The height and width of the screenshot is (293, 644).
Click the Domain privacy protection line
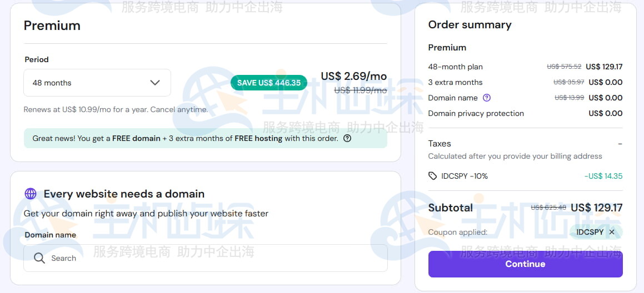click(476, 113)
